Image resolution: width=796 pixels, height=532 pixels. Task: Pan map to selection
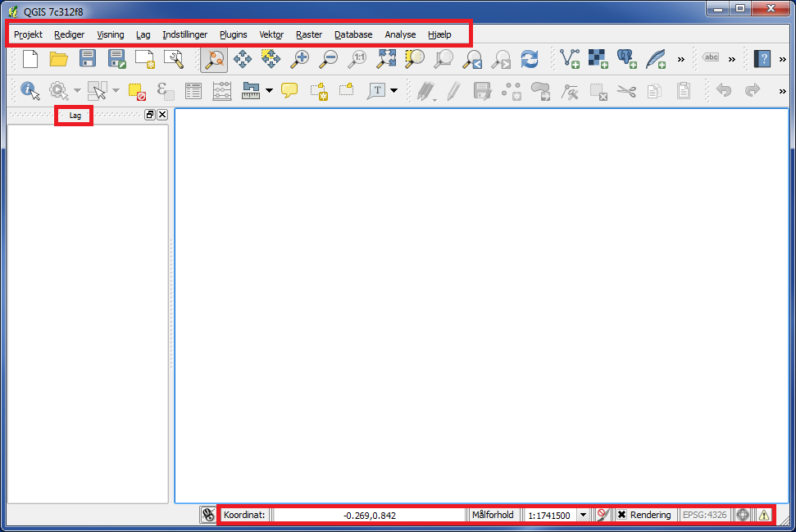click(x=271, y=59)
